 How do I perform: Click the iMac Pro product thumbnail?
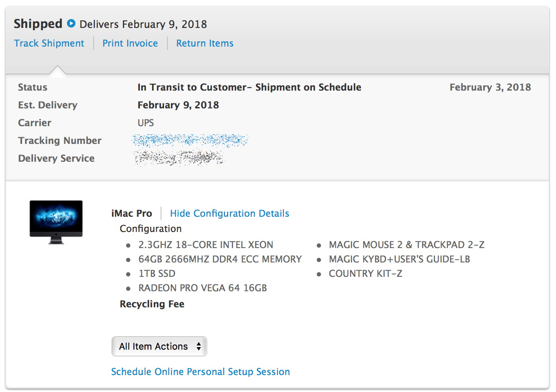pyautogui.click(x=56, y=222)
